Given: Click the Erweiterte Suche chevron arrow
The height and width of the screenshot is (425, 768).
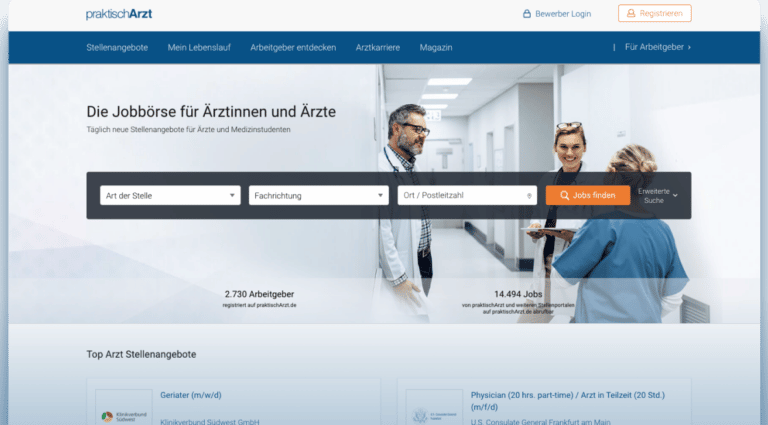Looking at the screenshot, I should 675,195.
